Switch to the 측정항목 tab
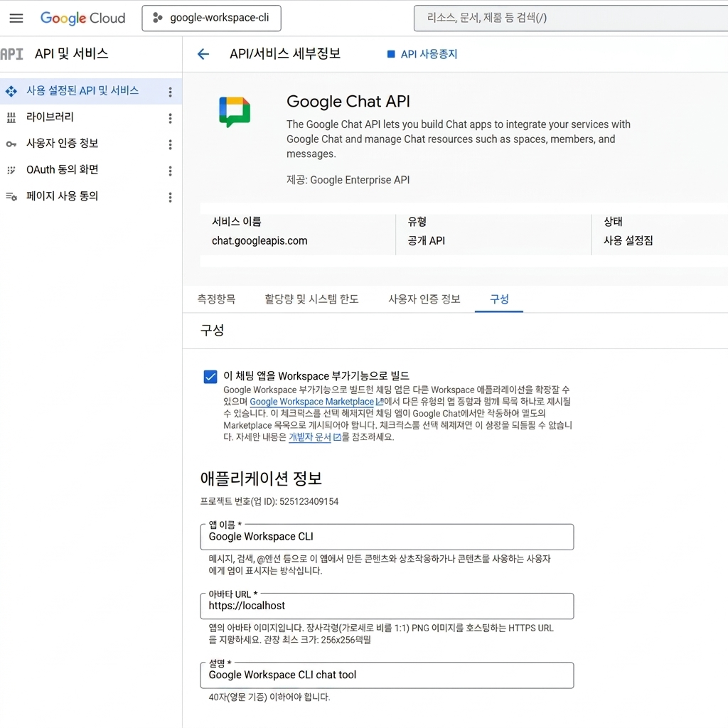 coord(216,299)
